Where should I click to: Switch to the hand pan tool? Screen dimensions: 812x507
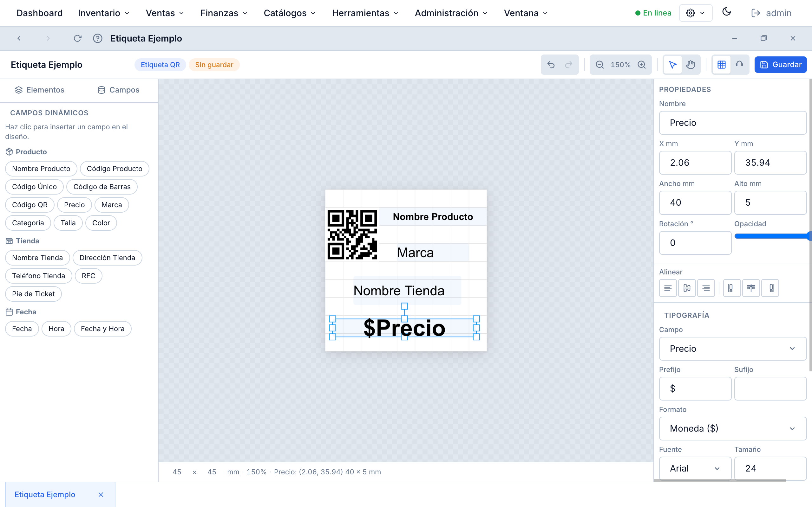pyautogui.click(x=691, y=64)
